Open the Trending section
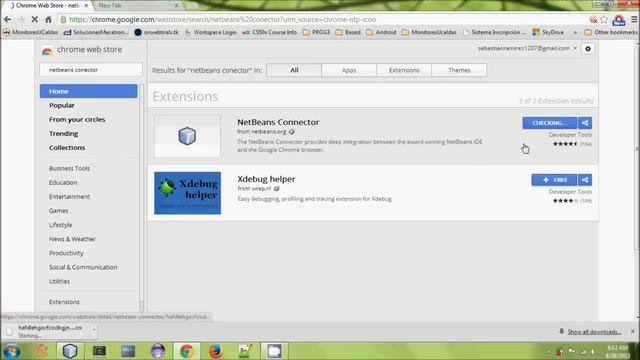 (x=63, y=133)
